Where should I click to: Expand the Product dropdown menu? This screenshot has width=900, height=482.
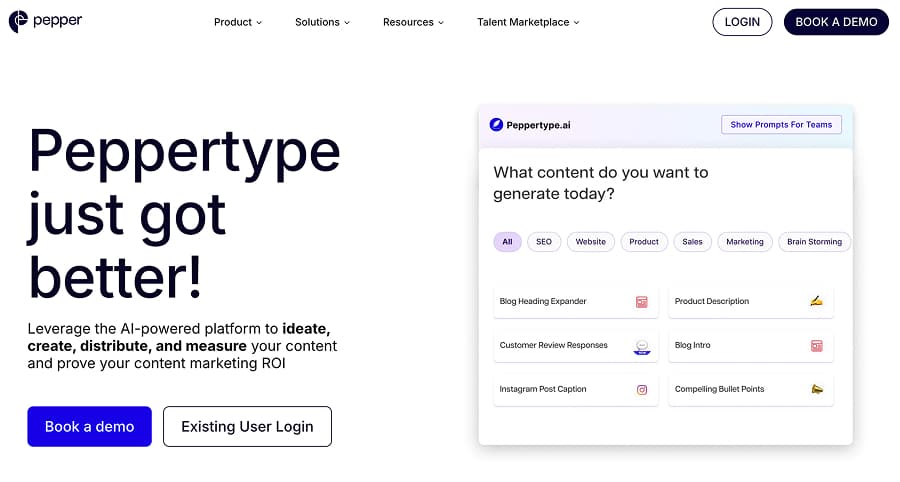238,22
